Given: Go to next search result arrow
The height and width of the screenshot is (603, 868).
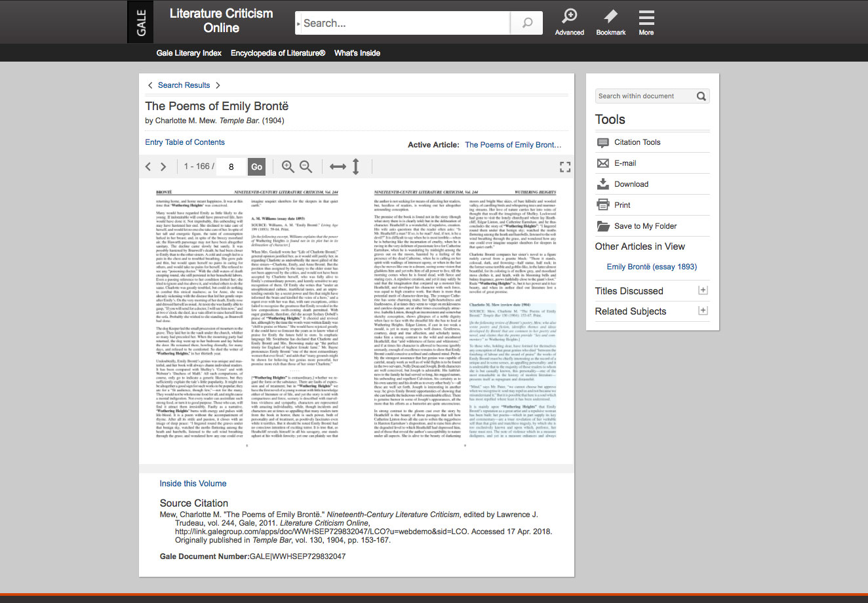Looking at the screenshot, I should [x=218, y=85].
